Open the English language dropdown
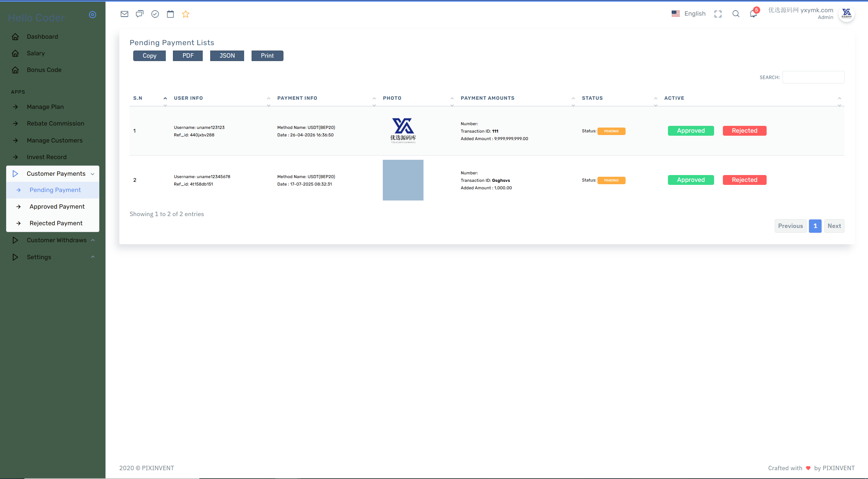The width and height of the screenshot is (868, 479). click(x=689, y=14)
